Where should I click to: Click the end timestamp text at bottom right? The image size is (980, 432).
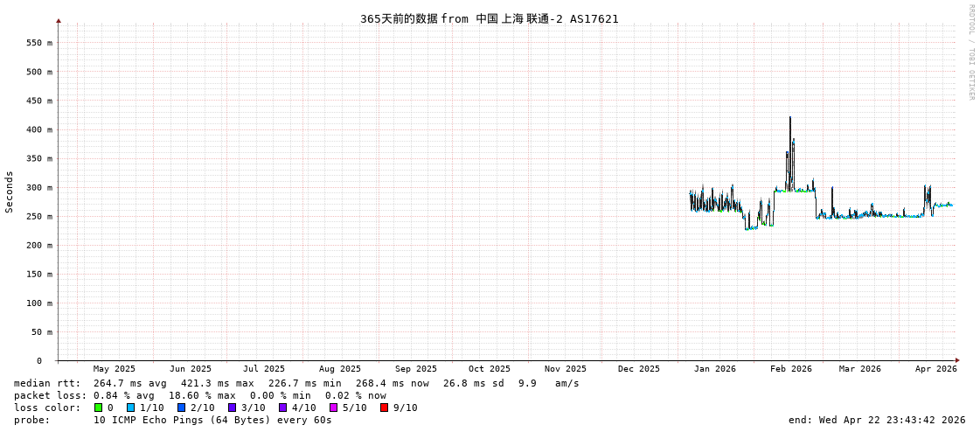click(877, 420)
